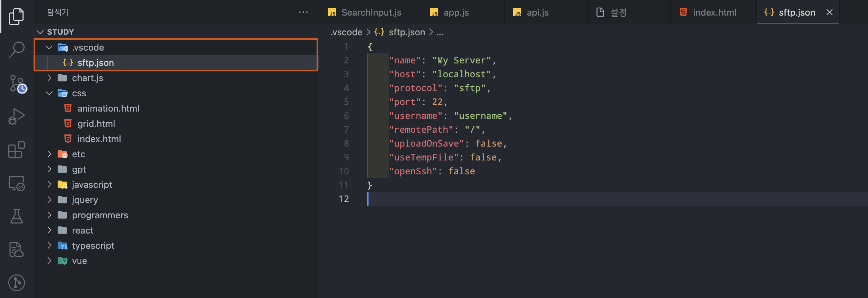868x298 pixels.
Task: Click sftp.json in the breadcrumb path
Action: click(407, 32)
